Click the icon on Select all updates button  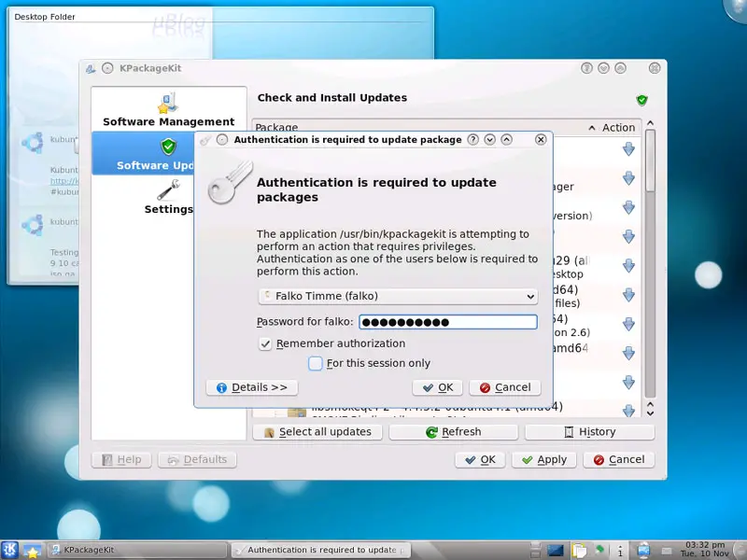point(269,432)
